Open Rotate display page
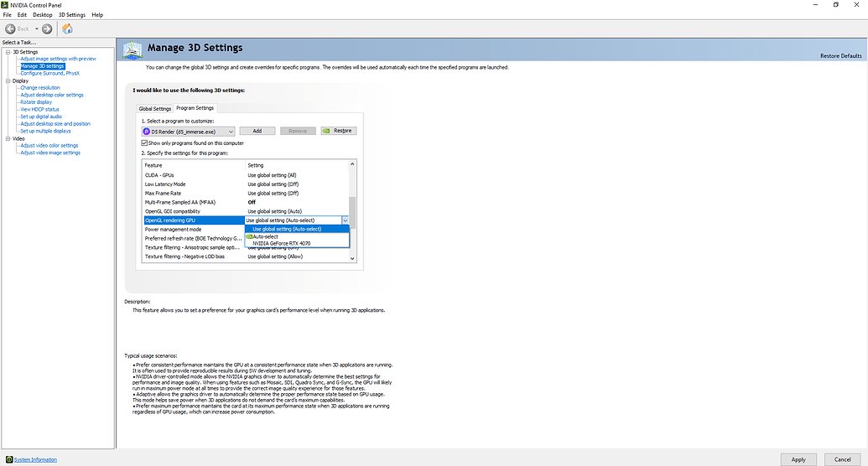Screen dimensions: 868x466 [x=36, y=102]
